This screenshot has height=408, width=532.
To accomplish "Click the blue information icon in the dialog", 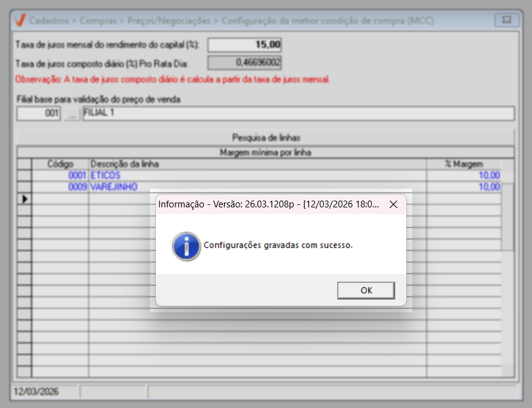I will tap(187, 246).
